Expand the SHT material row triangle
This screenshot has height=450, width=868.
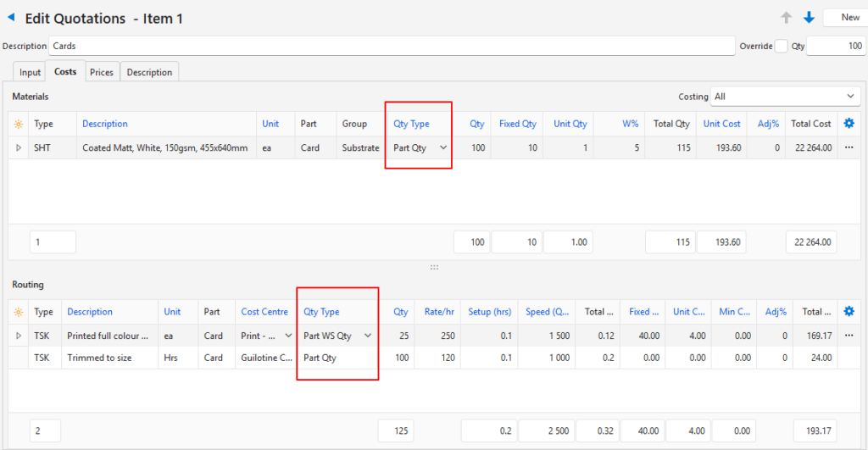19,147
